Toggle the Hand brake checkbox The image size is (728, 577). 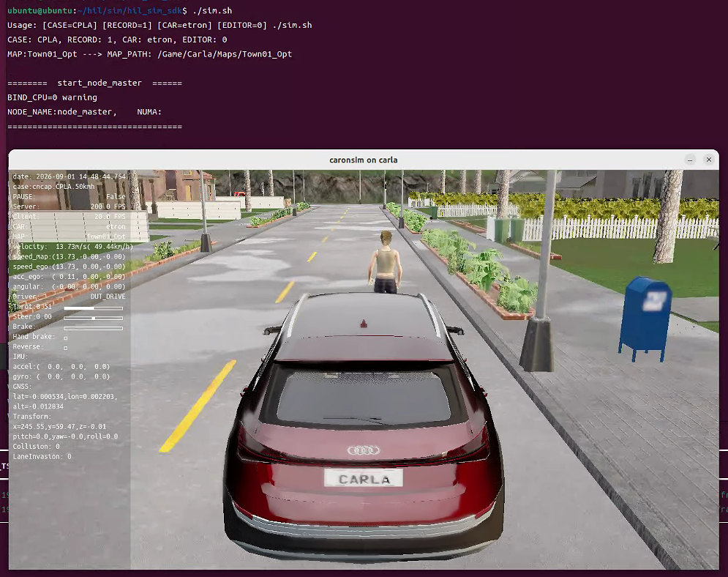point(65,338)
